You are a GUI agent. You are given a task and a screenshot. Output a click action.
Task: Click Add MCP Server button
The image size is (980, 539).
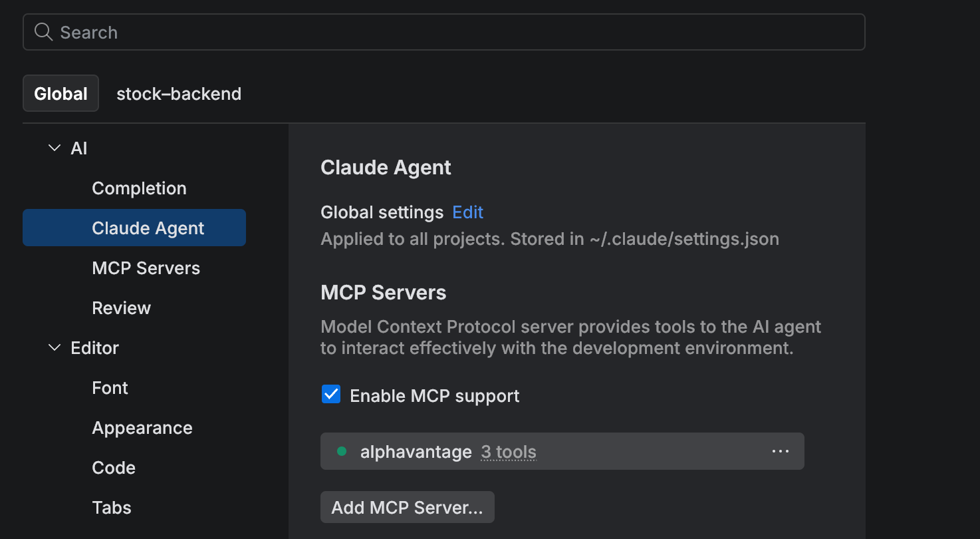(408, 507)
